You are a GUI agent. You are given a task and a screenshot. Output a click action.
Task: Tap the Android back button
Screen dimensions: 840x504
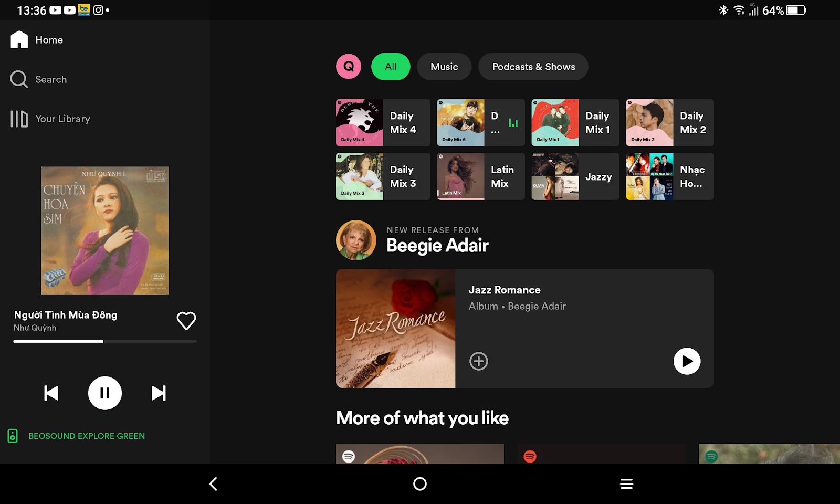213,484
